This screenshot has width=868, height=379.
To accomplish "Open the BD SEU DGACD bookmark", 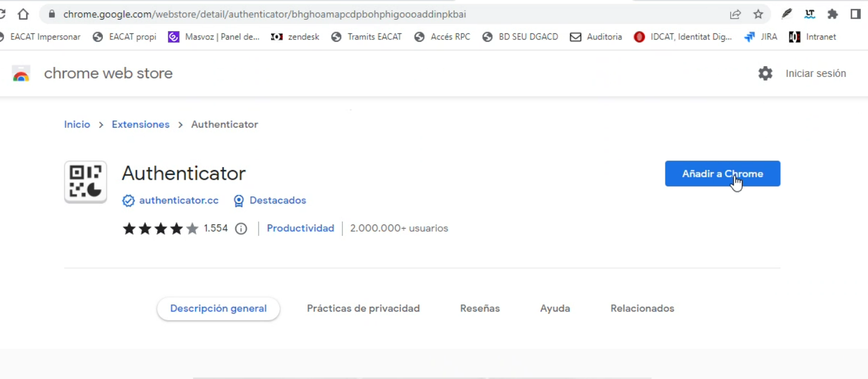I will tap(520, 37).
